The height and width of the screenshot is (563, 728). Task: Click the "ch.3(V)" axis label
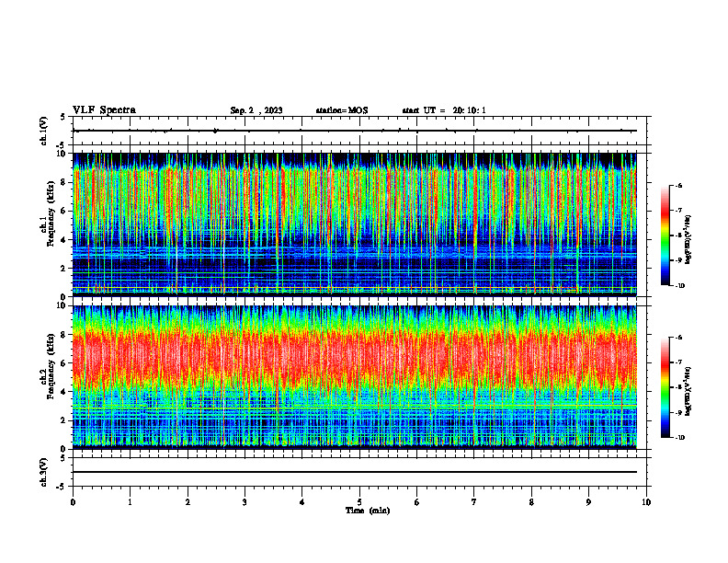[x=43, y=473]
